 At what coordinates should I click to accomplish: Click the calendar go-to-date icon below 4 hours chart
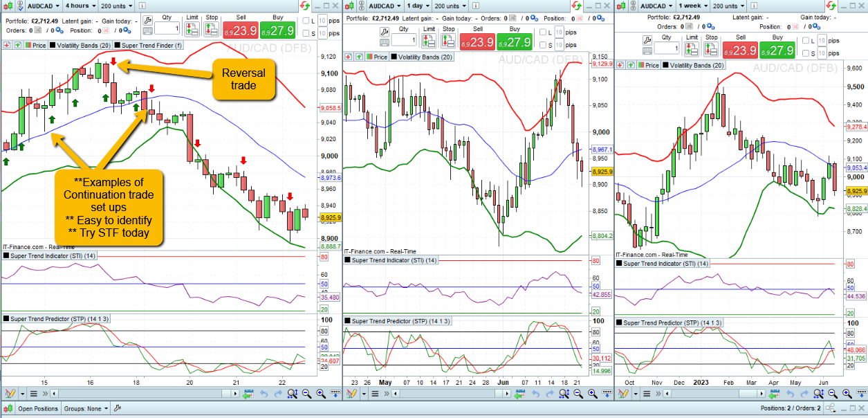(x=248, y=394)
